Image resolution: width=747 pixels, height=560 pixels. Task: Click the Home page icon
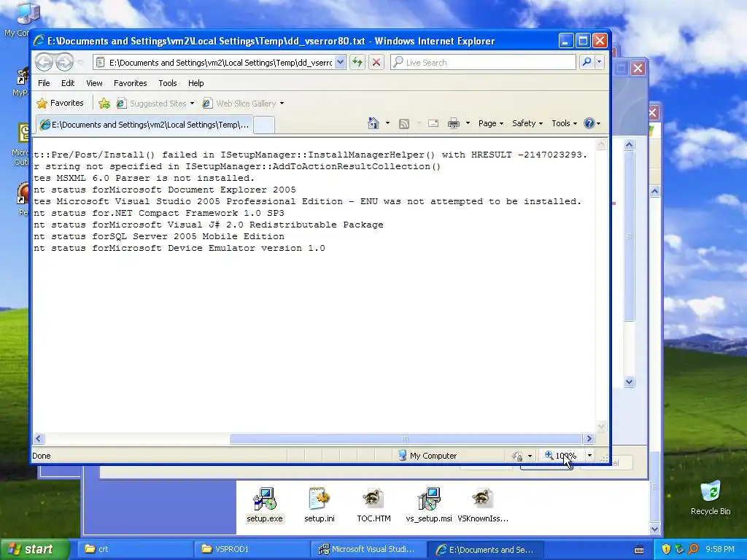click(x=373, y=123)
